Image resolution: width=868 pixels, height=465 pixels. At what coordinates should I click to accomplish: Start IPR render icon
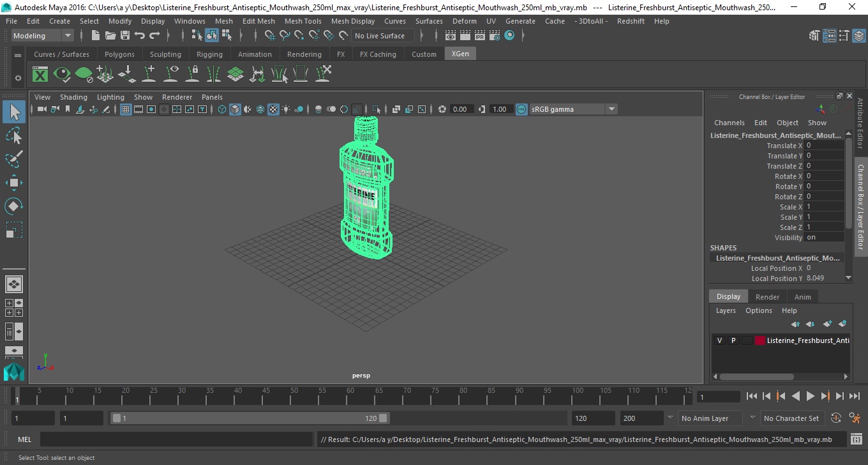(480, 36)
